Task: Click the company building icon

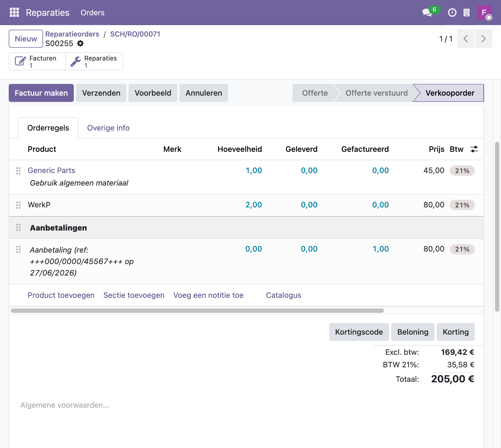Action: (x=466, y=13)
